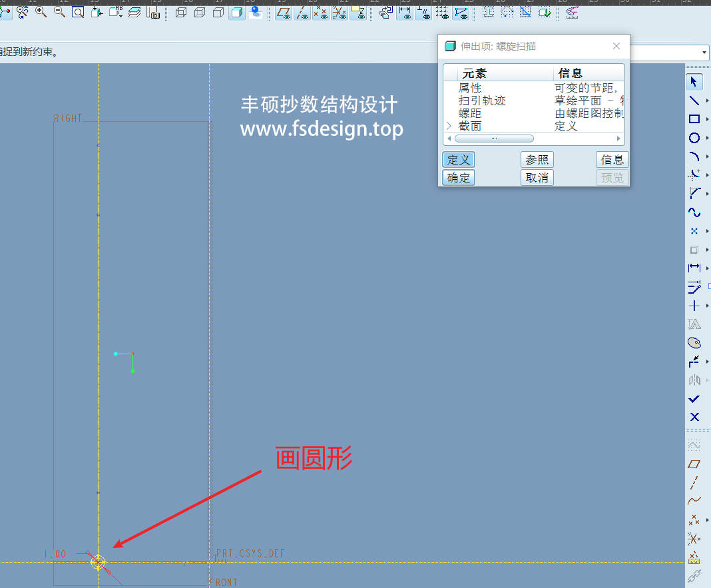Toggle sketch constraints display

pos(423,12)
